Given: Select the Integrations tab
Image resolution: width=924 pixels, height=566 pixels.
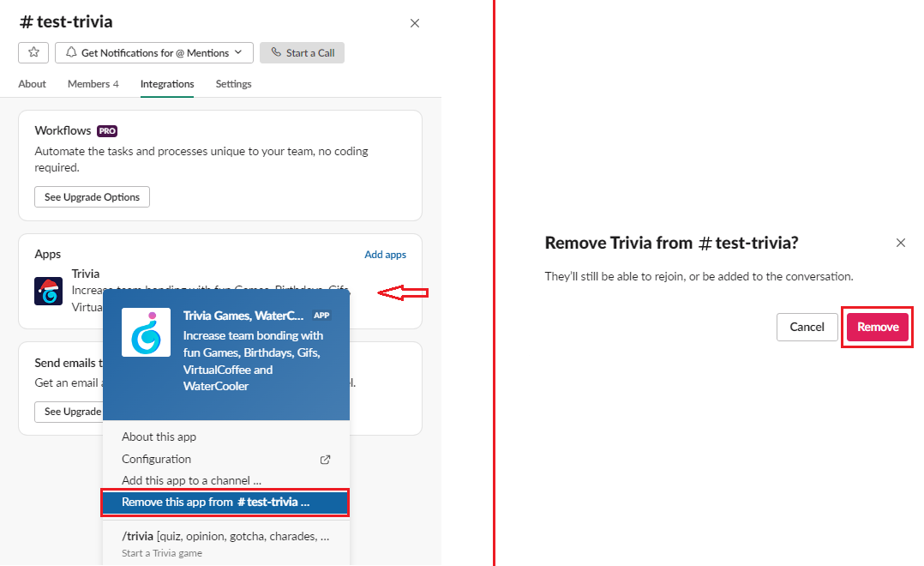Looking at the screenshot, I should coord(167,84).
